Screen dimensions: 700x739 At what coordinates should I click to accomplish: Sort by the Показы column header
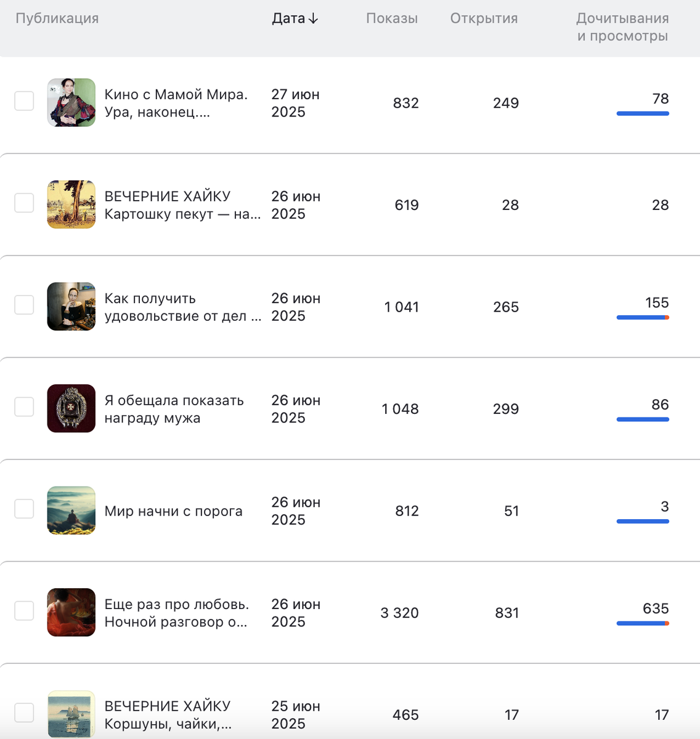tap(391, 18)
